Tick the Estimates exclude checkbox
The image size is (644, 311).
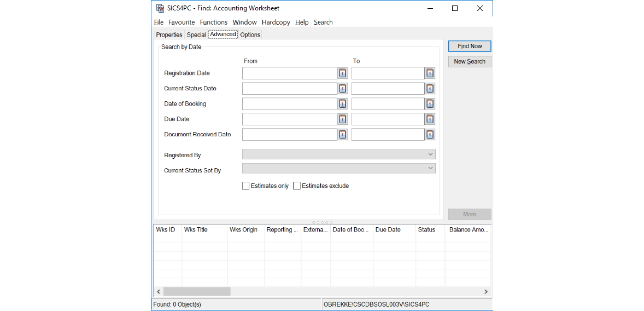[x=297, y=186]
